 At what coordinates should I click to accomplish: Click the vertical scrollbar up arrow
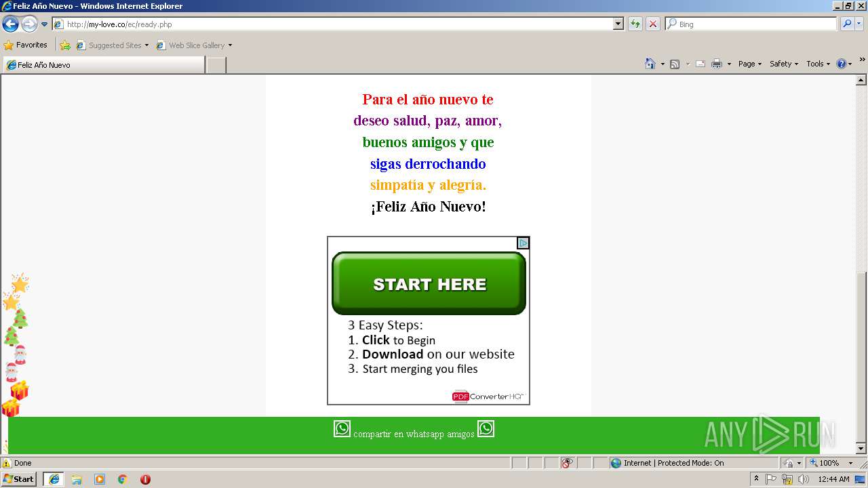click(x=861, y=80)
